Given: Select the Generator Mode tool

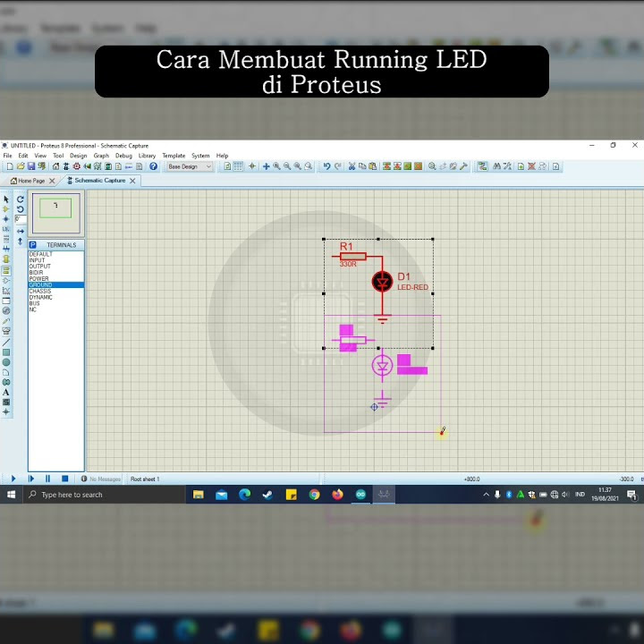Looking at the screenshot, I should 6,311.
